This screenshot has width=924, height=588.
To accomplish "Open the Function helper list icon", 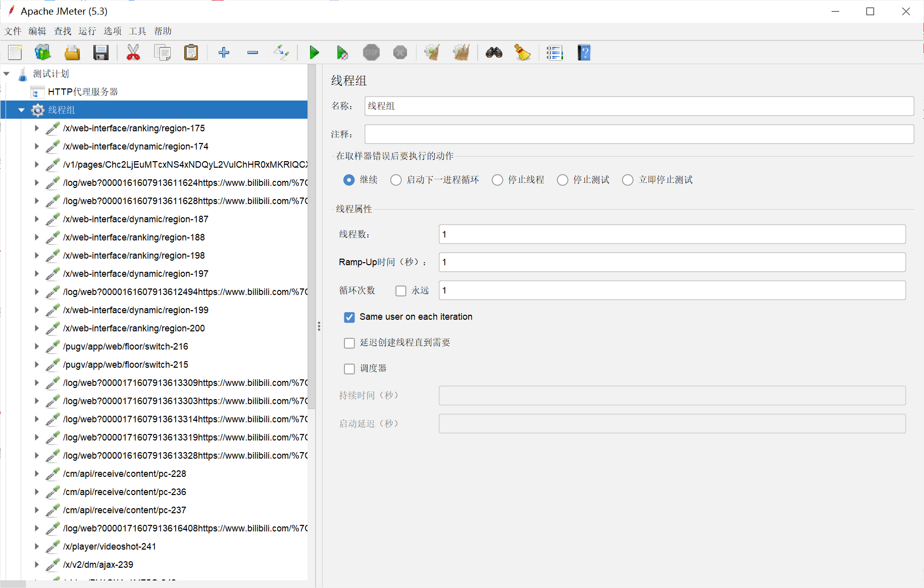I will [x=554, y=53].
